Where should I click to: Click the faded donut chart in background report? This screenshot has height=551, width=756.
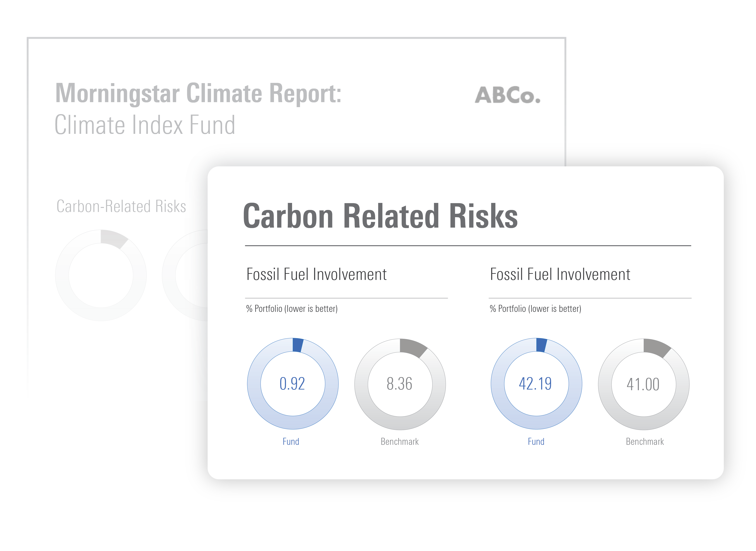click(x=101, y=275)
